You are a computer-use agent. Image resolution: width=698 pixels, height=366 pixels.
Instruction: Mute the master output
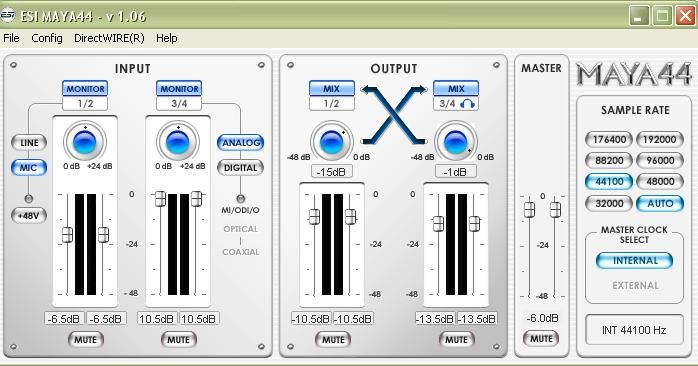(x=541, y=339)
